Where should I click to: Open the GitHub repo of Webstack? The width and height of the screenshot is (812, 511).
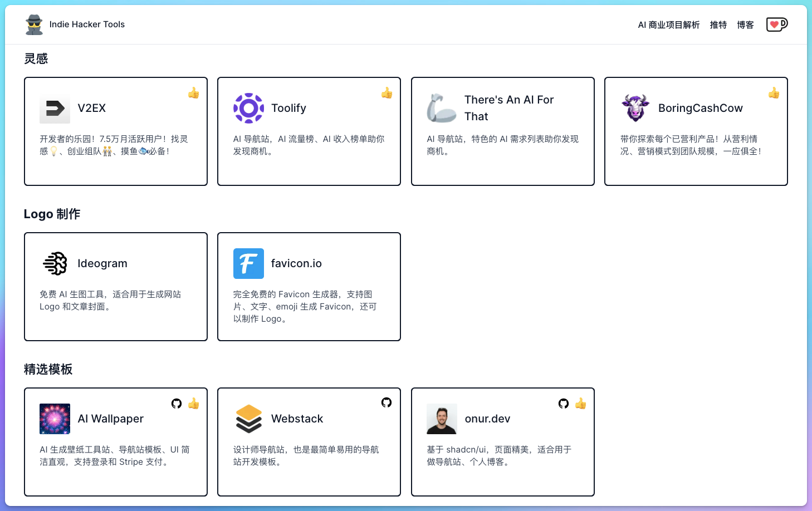click(x=387, y=402)
